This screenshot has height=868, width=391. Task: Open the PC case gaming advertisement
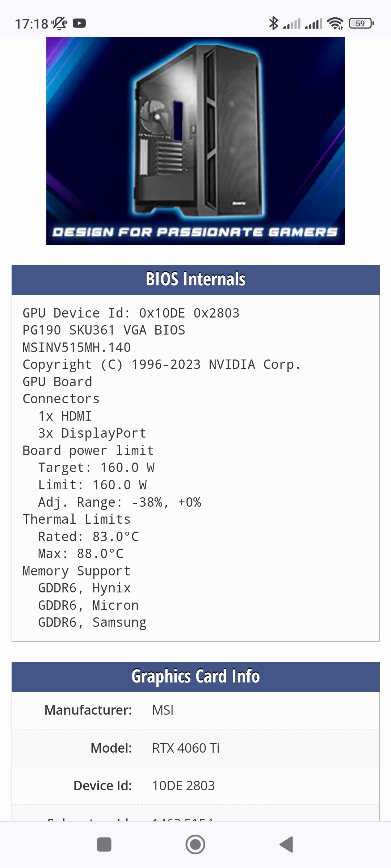pos(195,141)
